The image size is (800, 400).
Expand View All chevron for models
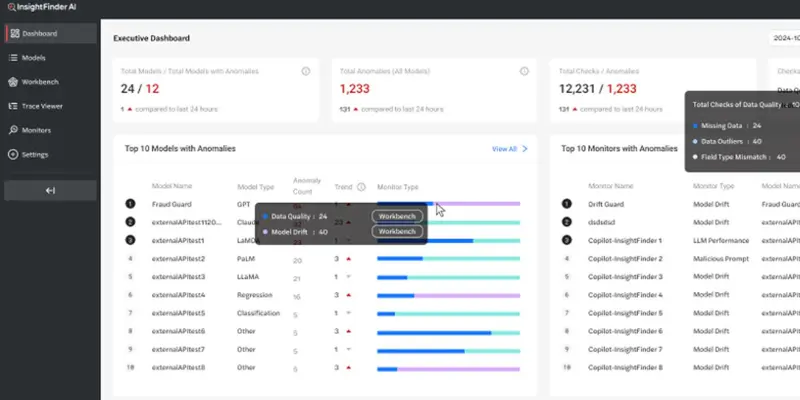point(525,149)
